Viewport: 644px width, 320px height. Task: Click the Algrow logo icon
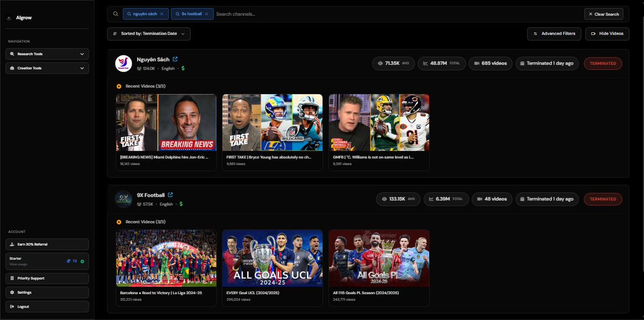[x=9, y=18]
